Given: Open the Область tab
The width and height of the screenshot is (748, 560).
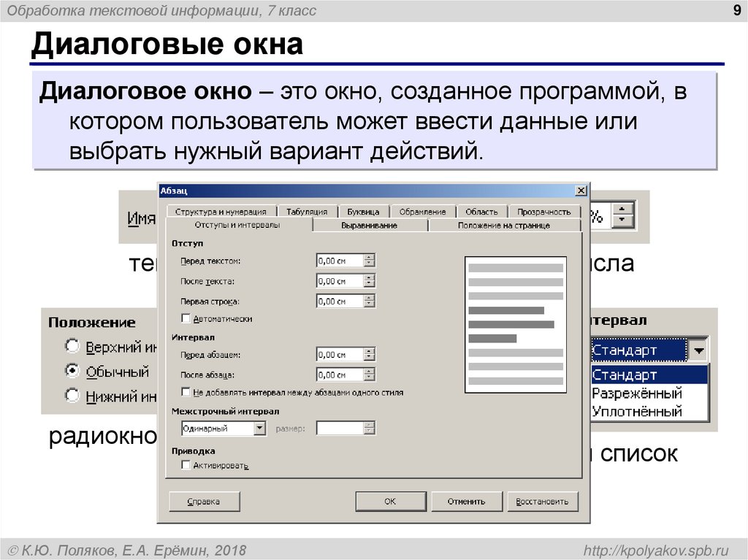Looking at the screenshot, I should click(x=481, y=211).
